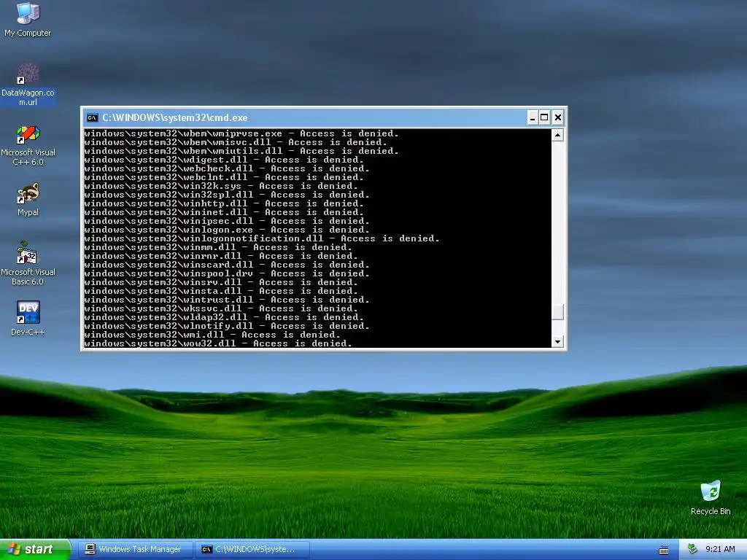The image size is (747, 560).
Task: Click the winscard.dll access denied line
Action: coord(227,265)
